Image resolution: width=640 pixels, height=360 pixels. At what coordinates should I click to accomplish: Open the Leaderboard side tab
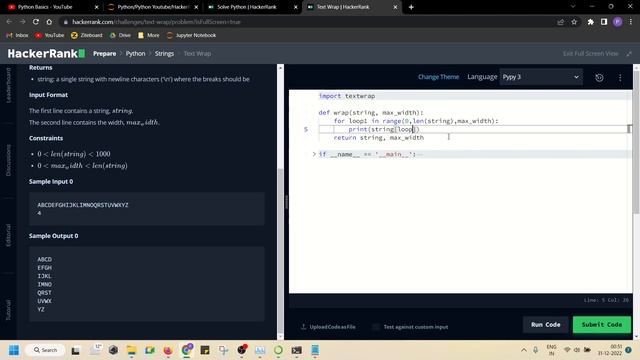pyautogui.click(x=9, y=85)
